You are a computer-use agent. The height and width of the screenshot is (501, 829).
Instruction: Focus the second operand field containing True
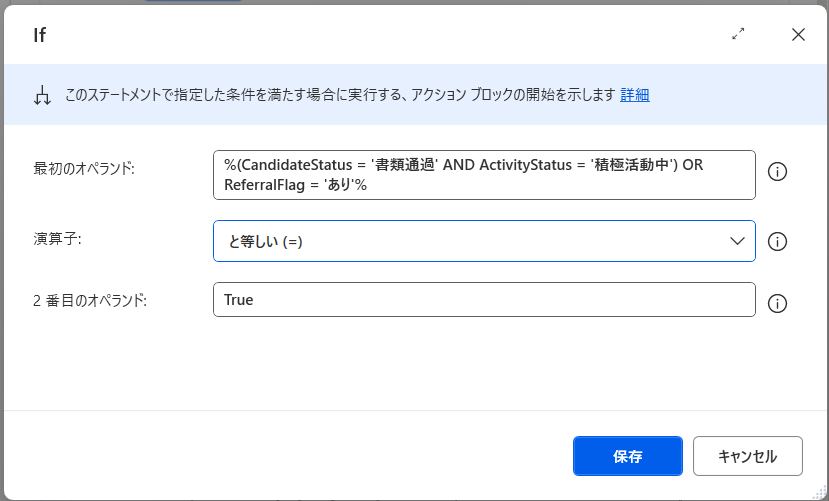point(484,300)
